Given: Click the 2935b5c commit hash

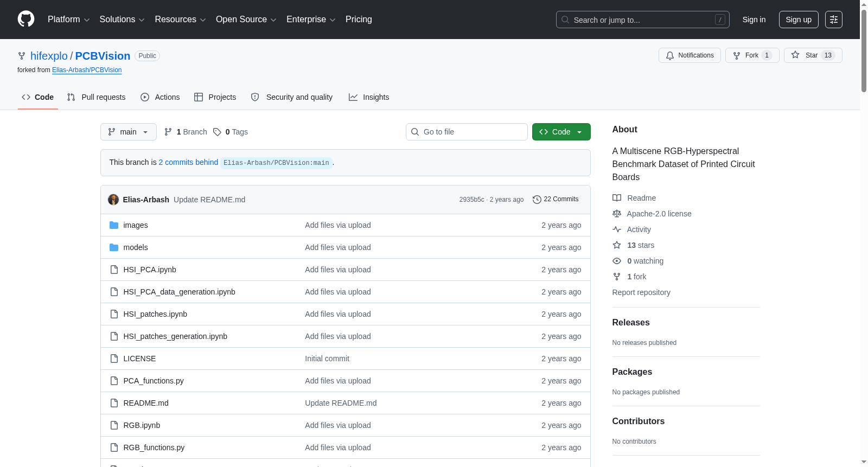Looking at the screenshot, I should pyautogui.click(x=471, y=200).
